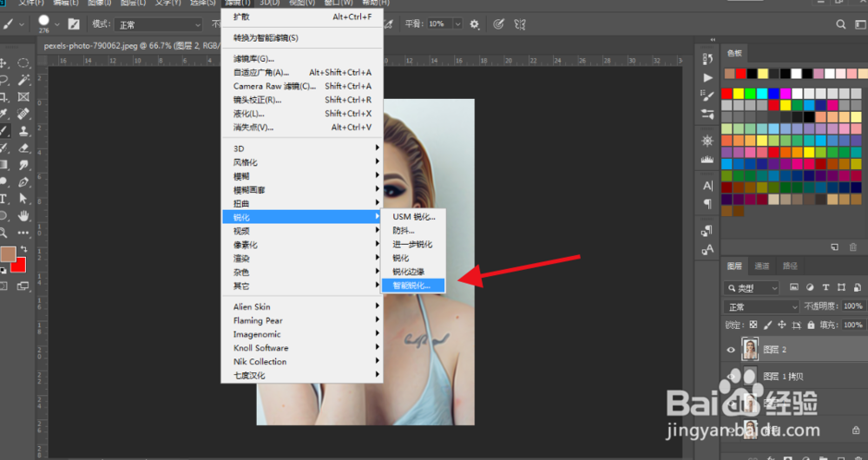The image size is (868, 460).
Task: Select the Elliptical Marquee tool
Action: pos(23,62)
